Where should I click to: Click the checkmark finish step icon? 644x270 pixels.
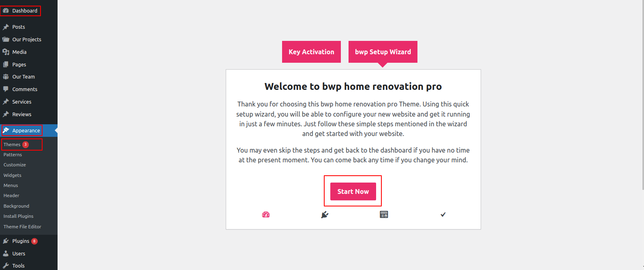443,215
